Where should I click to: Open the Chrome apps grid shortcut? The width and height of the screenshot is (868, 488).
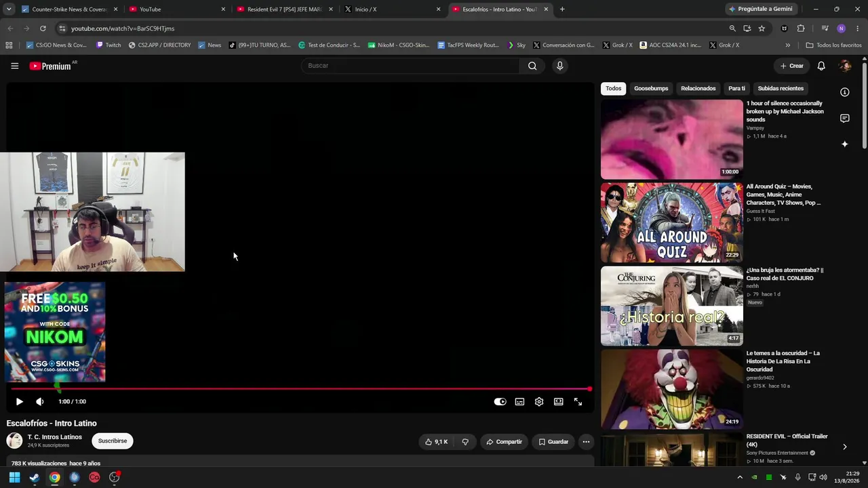click(9, 45)
